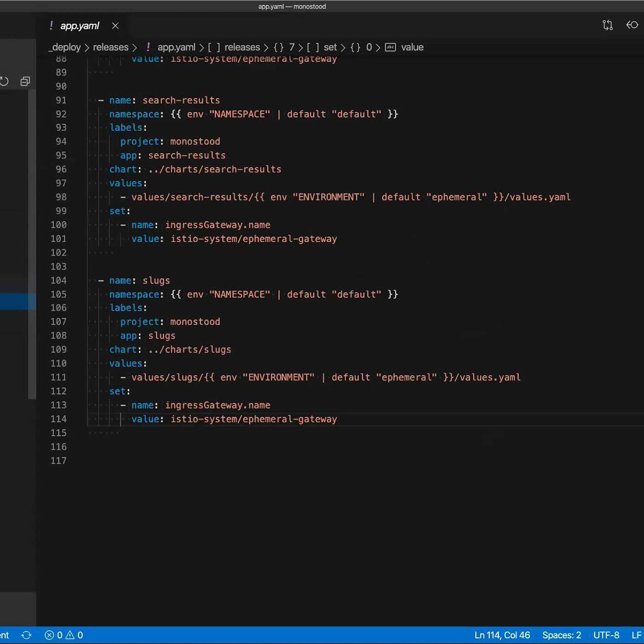This screenshot has width=644, height=644.
Task: Change indentation via Spaces: 2
Action: tap(561, 635)
